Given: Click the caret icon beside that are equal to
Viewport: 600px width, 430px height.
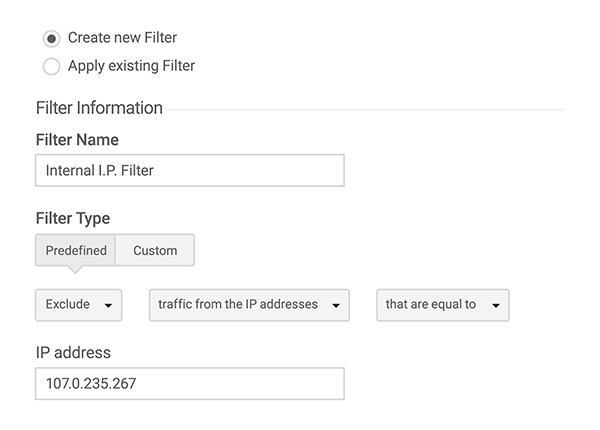Looking at the screenshot, I should (x=496, y=305).
